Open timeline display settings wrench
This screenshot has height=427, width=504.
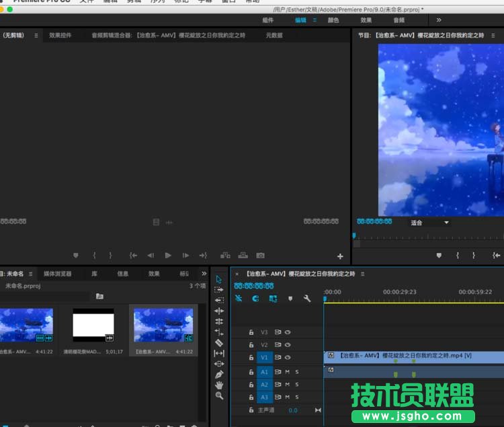(307, 299)
